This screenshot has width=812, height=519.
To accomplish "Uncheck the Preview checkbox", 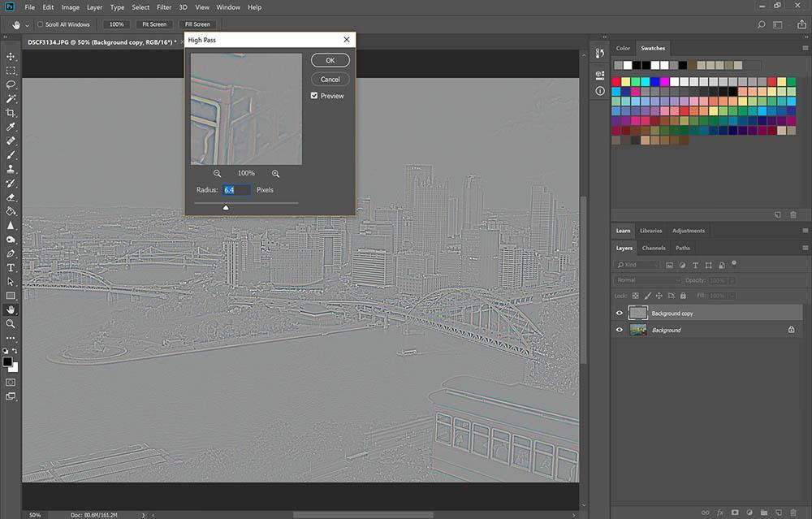I will tap(315, 96).
